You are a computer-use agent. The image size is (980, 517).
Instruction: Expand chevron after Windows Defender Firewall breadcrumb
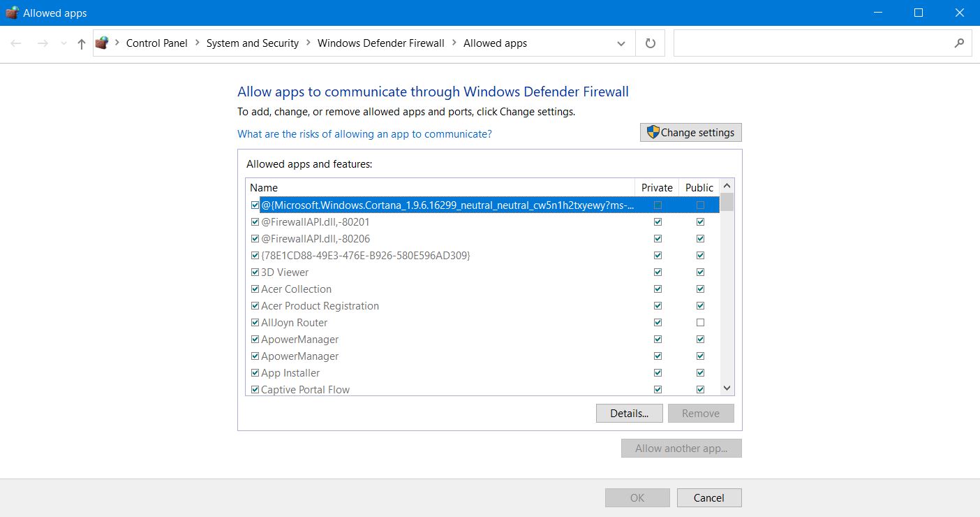click(454, 43)
